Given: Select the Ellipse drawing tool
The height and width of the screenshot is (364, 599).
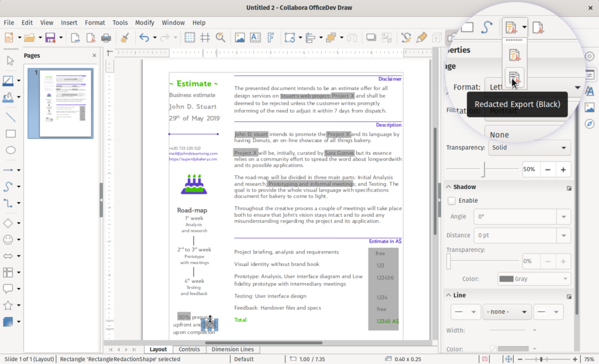Looking at the screenshot, I should point(10,150).
